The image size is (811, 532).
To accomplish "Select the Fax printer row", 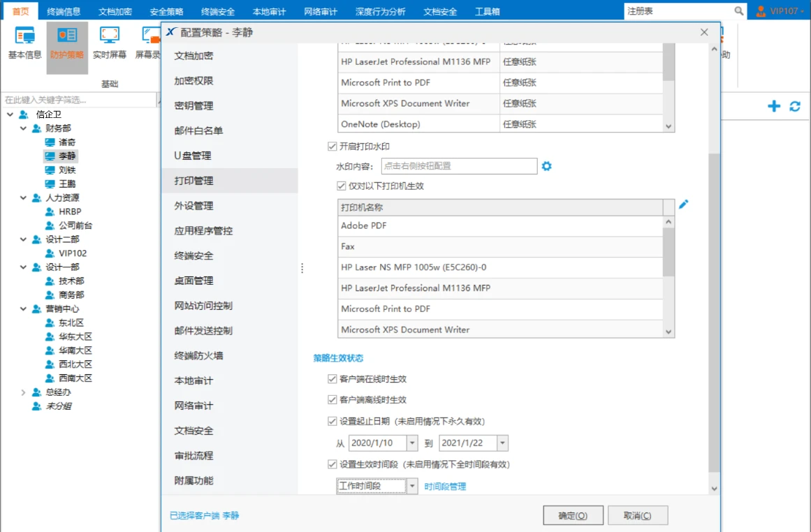I will [500, 246].
